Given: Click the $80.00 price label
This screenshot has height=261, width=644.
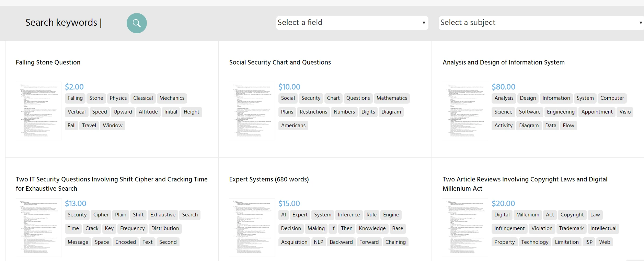Looking at the screenshot, I should [503, 87].
